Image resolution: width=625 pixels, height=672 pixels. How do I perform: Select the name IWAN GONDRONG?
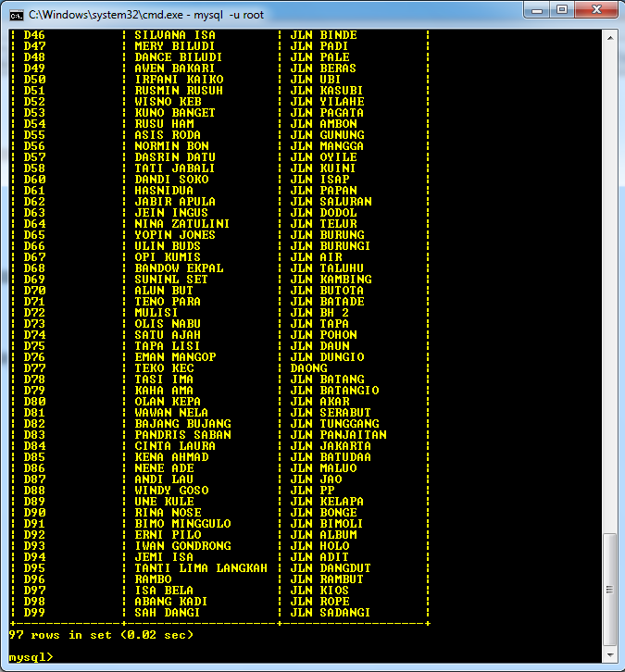click(x=182, y=548)
